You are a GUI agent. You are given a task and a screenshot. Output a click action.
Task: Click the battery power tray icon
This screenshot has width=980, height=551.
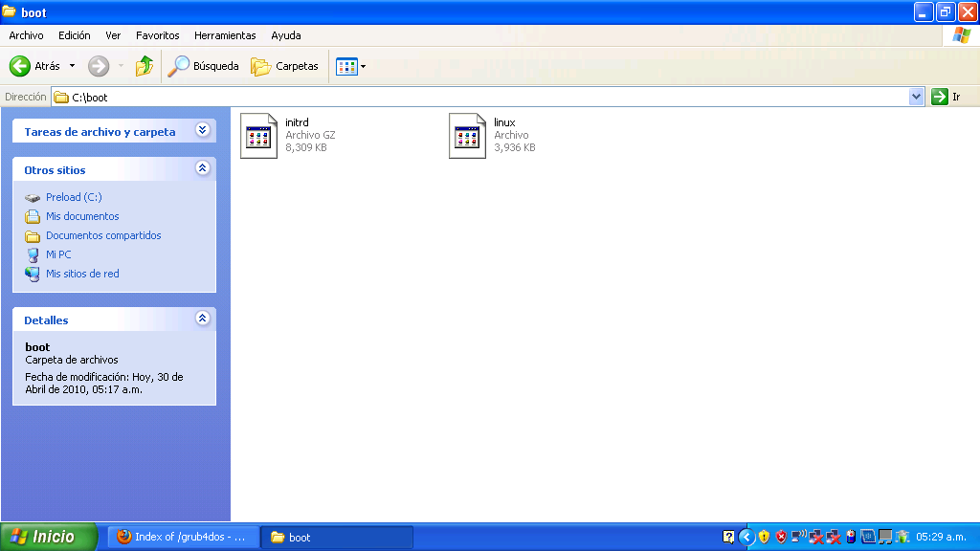[851, 538]
